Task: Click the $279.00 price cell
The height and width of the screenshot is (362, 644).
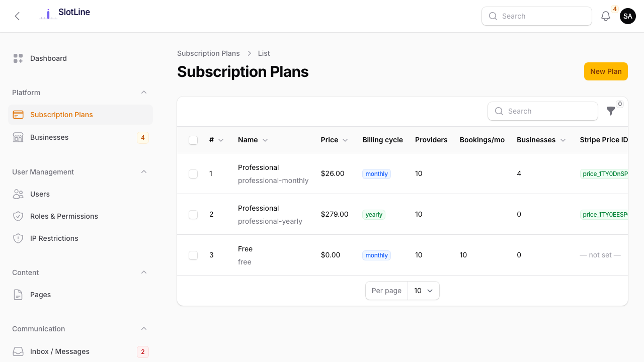Action: coord(335,214)
